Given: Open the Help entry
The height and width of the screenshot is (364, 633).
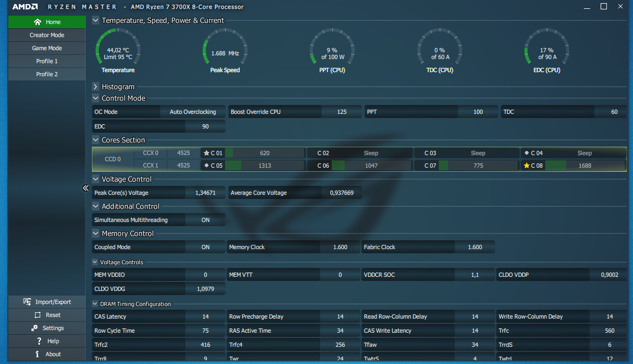Looking at the screenshot, I should click(x=47, y=341).
